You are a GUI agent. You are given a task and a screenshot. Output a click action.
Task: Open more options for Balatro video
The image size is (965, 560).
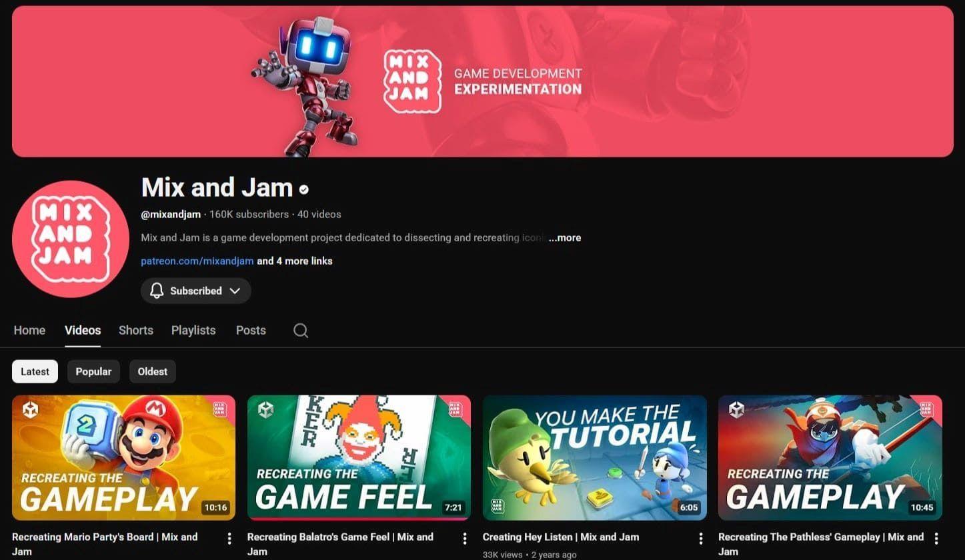465,538
